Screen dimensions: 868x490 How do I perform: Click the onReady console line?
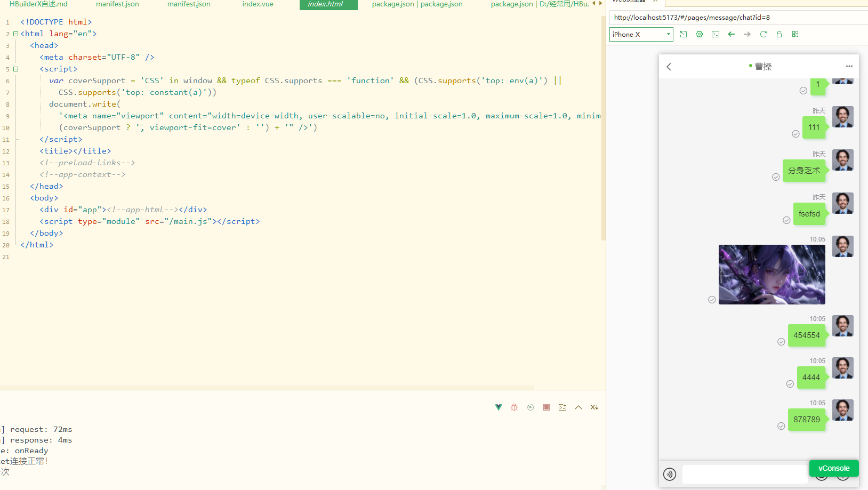[x=25, y=451]
